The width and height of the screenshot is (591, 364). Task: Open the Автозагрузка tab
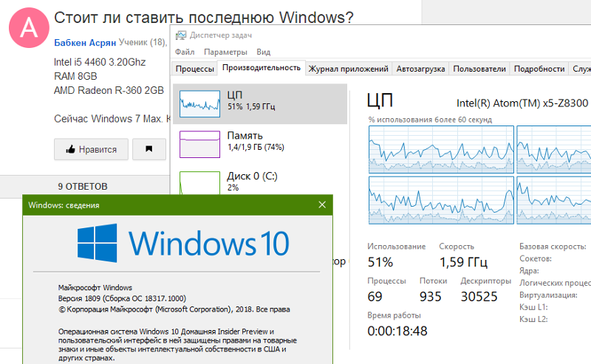pyautogui.click(x=420, y=69)
